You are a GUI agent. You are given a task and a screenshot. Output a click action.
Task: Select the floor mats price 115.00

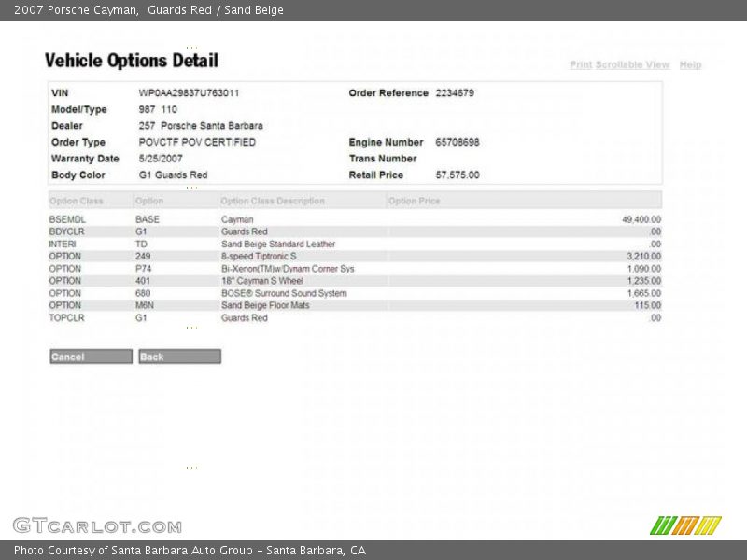[x=647, y=305]
